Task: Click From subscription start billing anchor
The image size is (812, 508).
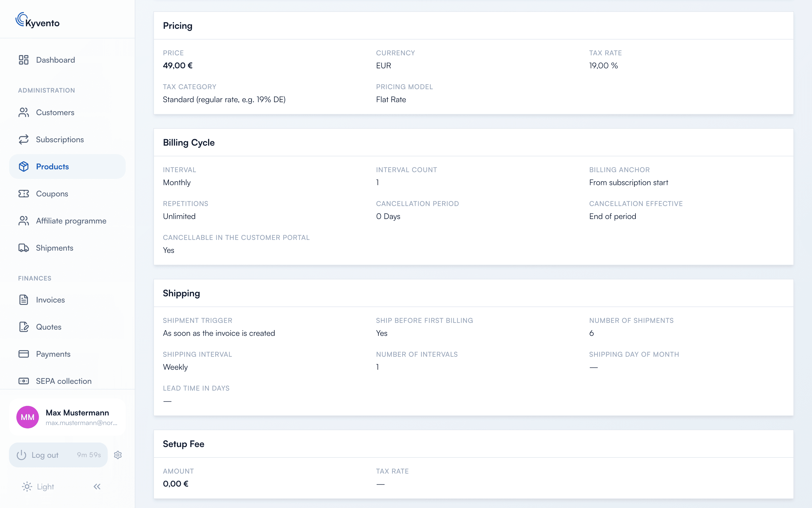Action: click(628, 182)
